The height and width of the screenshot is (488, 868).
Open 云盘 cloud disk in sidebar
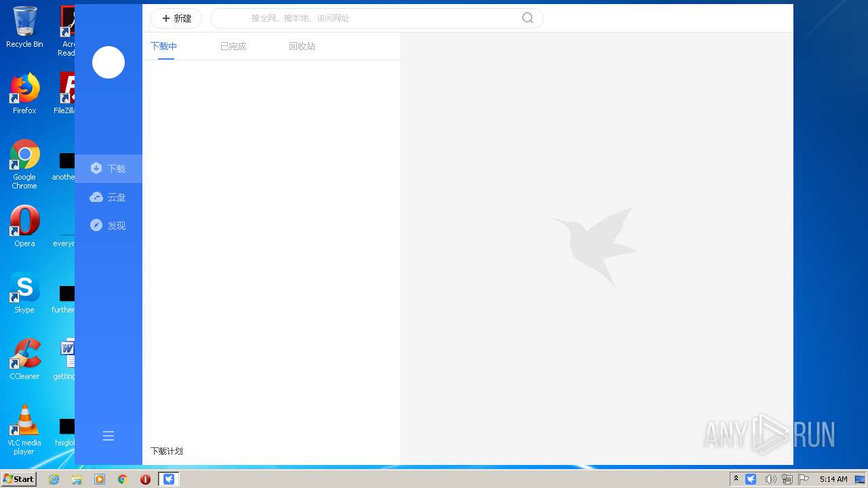coord(108,197)
